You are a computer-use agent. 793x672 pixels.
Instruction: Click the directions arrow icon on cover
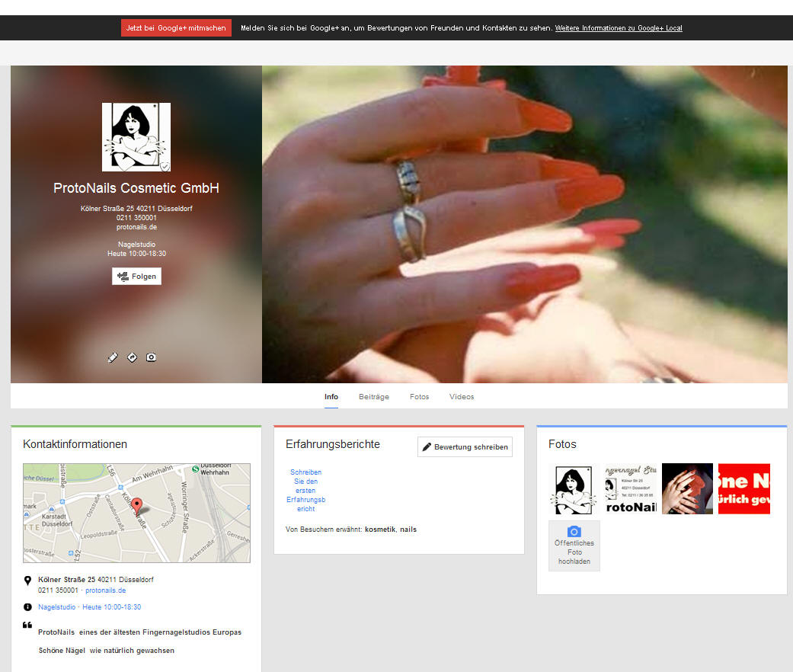click(133, 357)
